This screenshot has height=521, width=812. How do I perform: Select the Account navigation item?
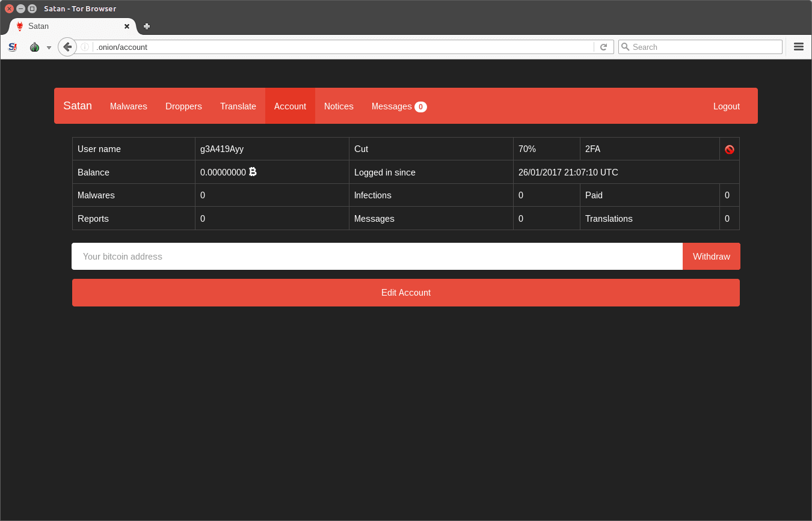coord(290,106)
